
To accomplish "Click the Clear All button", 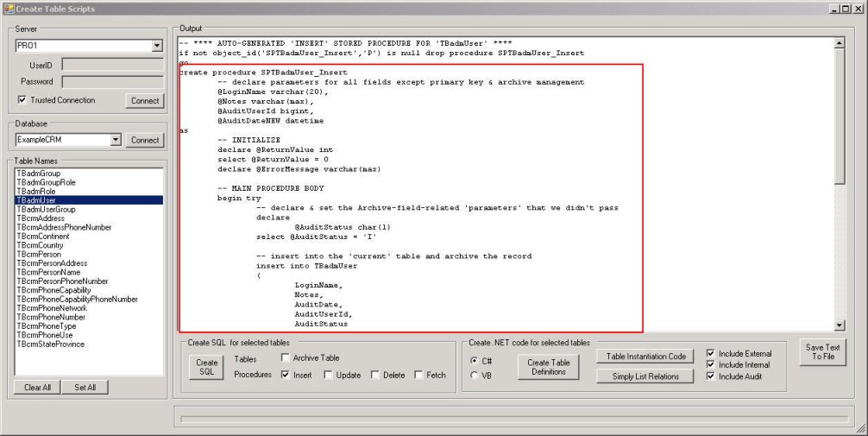I will [x=37, y=388].
